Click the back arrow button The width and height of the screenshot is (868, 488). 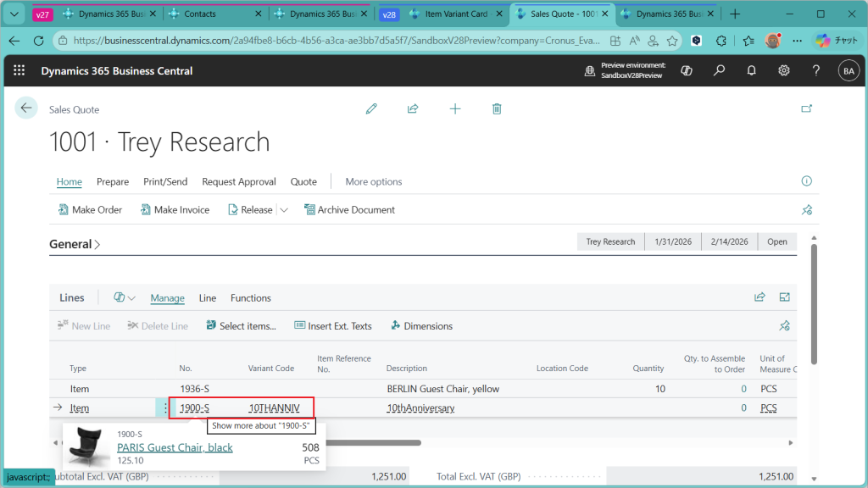click(x=26, y=108)
